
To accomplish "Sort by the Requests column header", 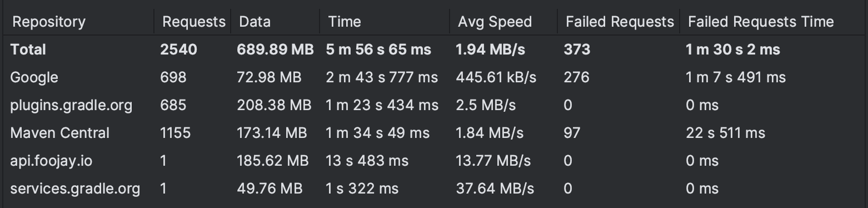I will pyautogui.click(x=192, y=22).
